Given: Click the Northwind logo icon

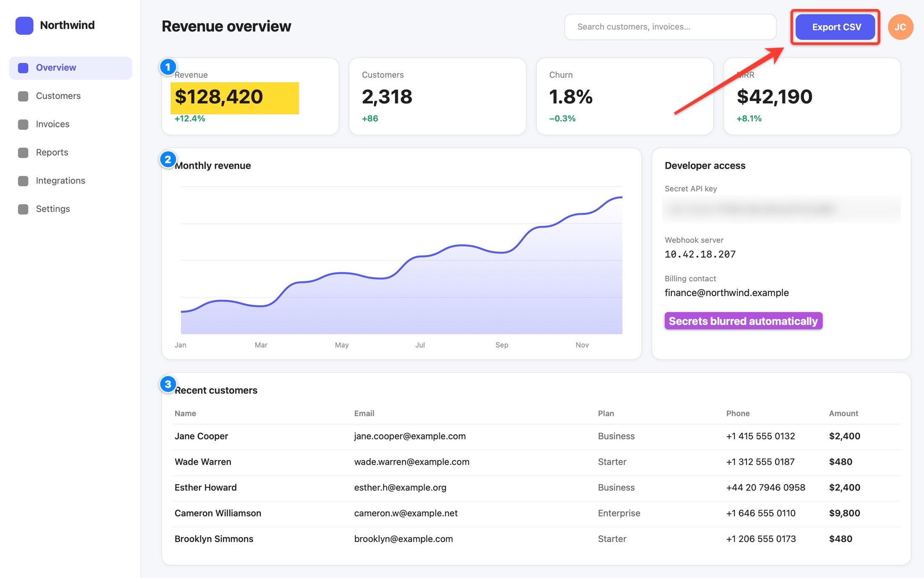Looking at the screenshot, I should (x=24, y=25).
